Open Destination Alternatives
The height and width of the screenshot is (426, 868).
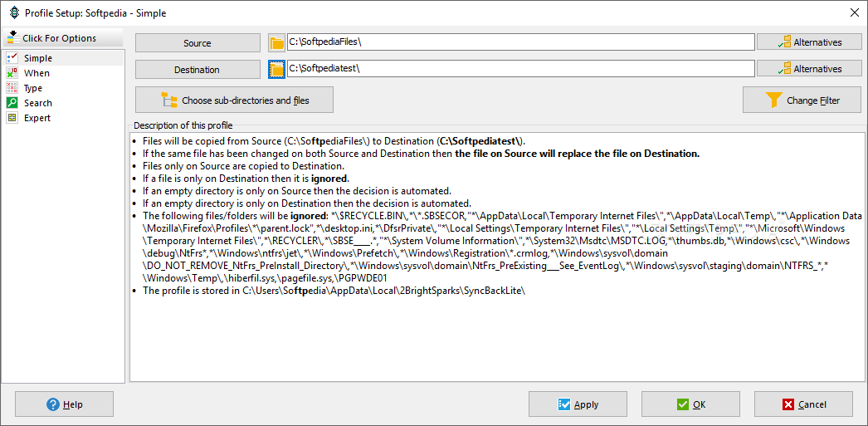point(809,69)
